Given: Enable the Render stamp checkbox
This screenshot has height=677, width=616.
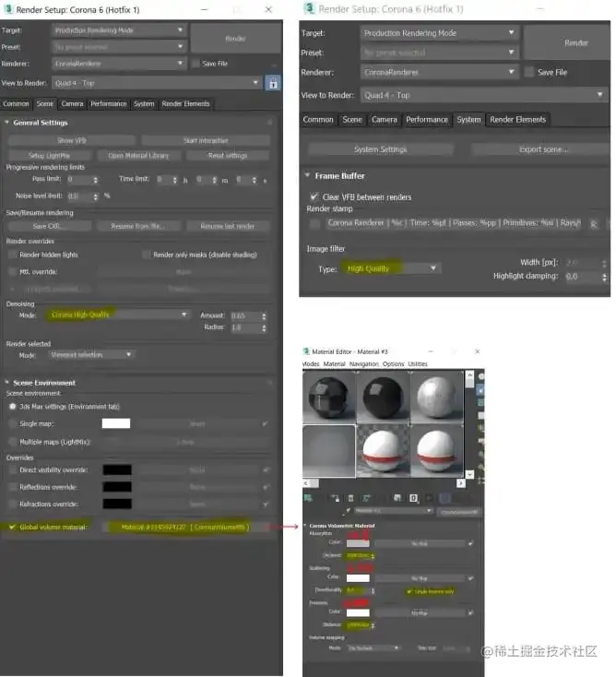Looking at the screenshot, I should tap(315, 223).
